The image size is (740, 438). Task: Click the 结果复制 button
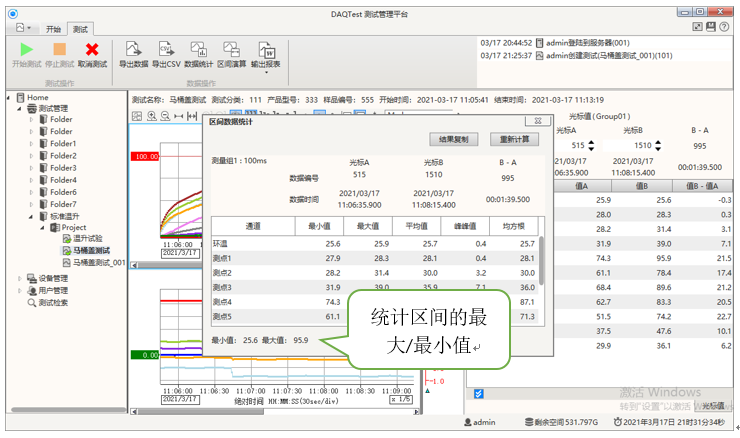[455, 139]
